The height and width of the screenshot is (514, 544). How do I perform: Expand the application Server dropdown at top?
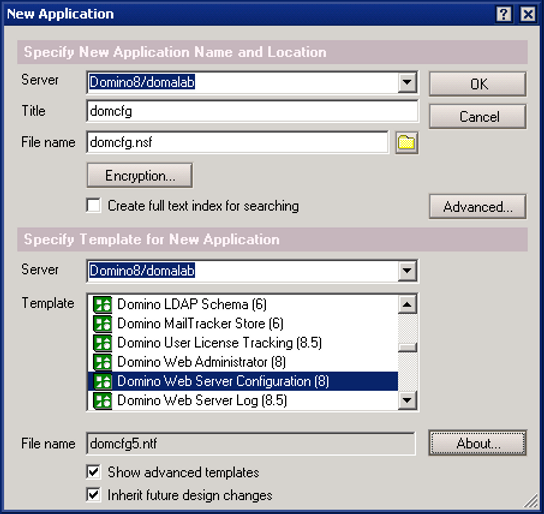point(407,83)
